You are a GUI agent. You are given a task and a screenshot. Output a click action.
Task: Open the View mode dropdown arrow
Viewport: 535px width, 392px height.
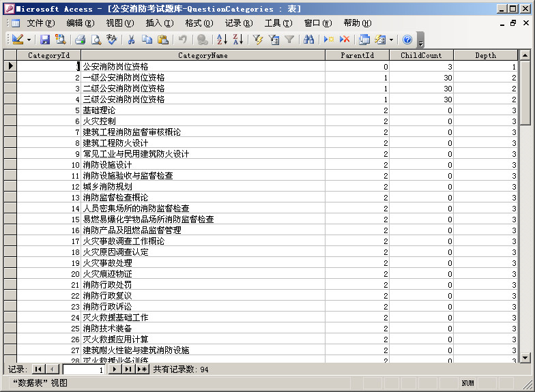[29, 40]
